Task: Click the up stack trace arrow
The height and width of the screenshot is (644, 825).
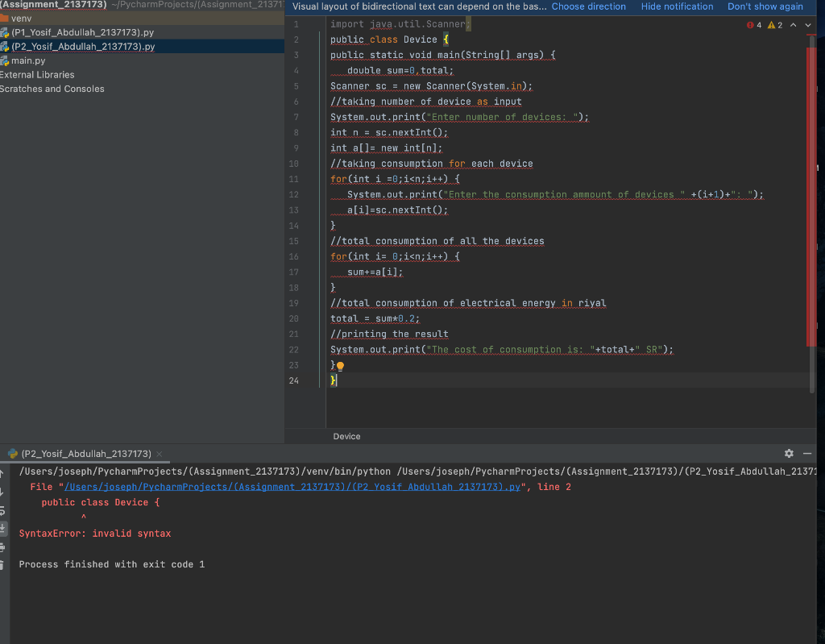Action: pyautogui.click(x=2, y=473)
